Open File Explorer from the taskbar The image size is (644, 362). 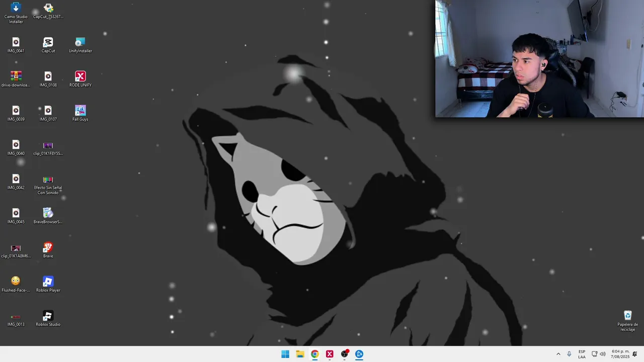coord(300,354)
